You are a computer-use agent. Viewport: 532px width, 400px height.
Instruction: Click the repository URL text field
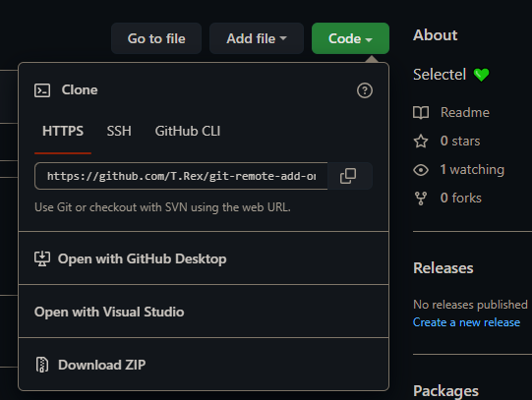[181, 176]
